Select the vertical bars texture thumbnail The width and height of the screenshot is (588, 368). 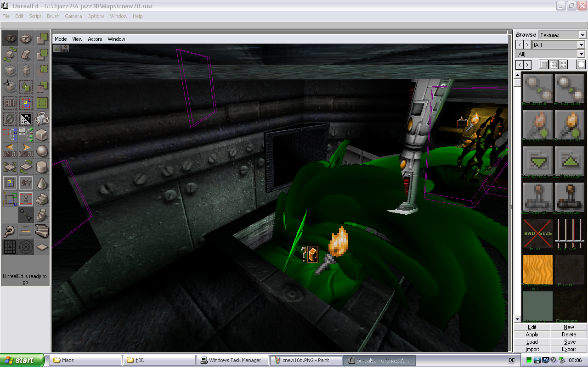(570, 234)
